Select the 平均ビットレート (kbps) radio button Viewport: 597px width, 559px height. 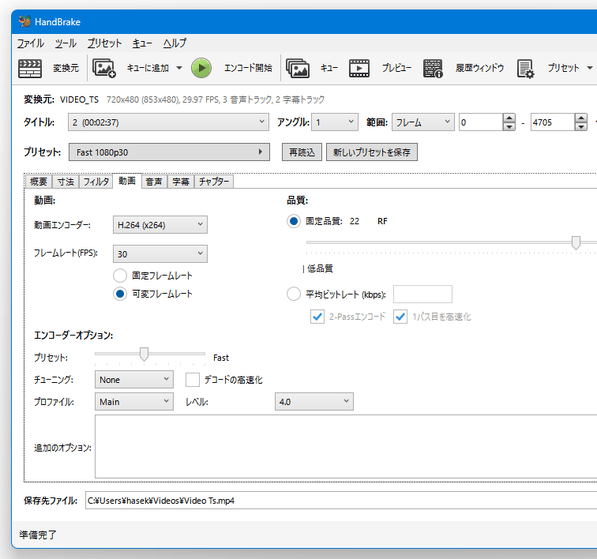point(294,294)
